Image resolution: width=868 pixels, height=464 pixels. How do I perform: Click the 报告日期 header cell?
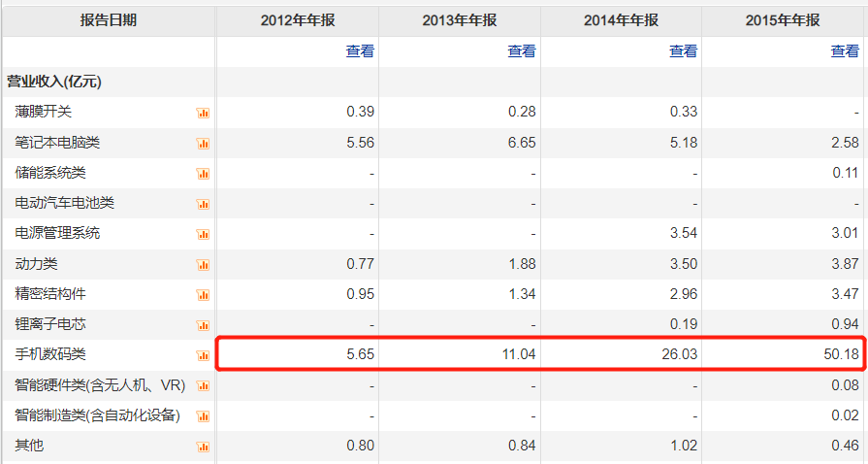108,20
